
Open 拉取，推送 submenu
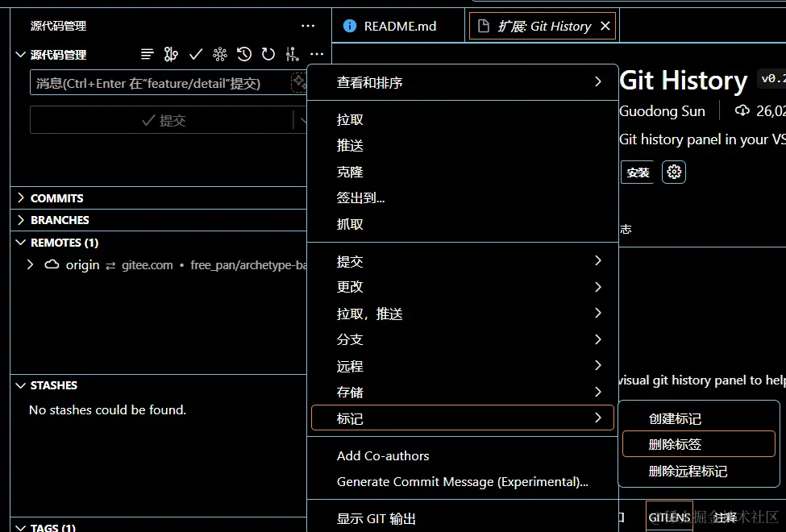462,314
